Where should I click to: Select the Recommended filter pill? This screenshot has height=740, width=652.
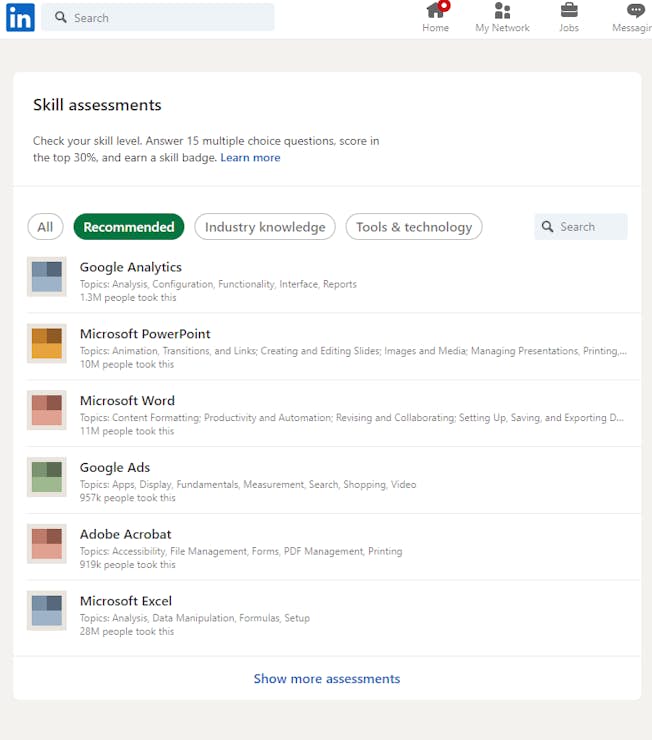click(x=129, y=227)
